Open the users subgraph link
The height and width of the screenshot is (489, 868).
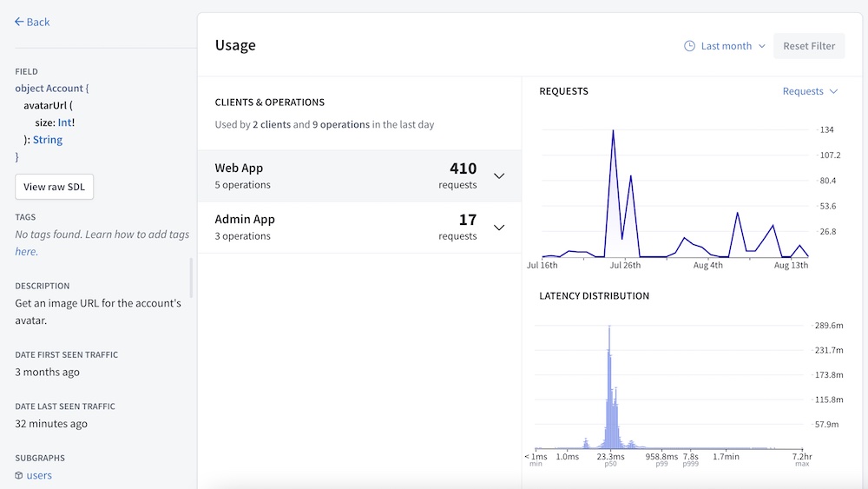[39, 475]
